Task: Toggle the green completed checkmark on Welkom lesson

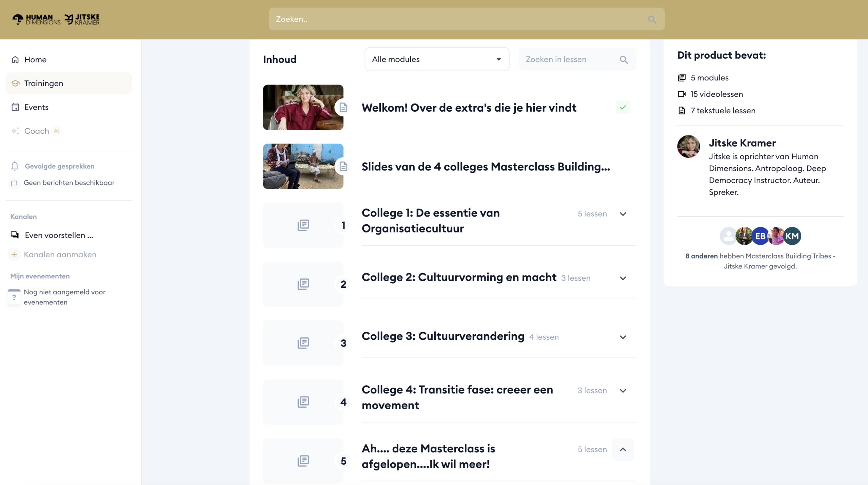Action: 623,108
